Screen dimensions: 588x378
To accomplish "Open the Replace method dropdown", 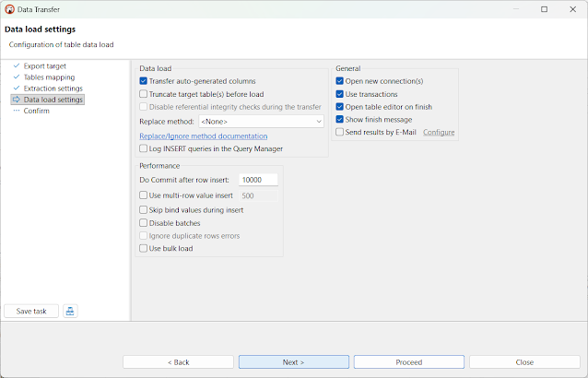I will point(261,122).
